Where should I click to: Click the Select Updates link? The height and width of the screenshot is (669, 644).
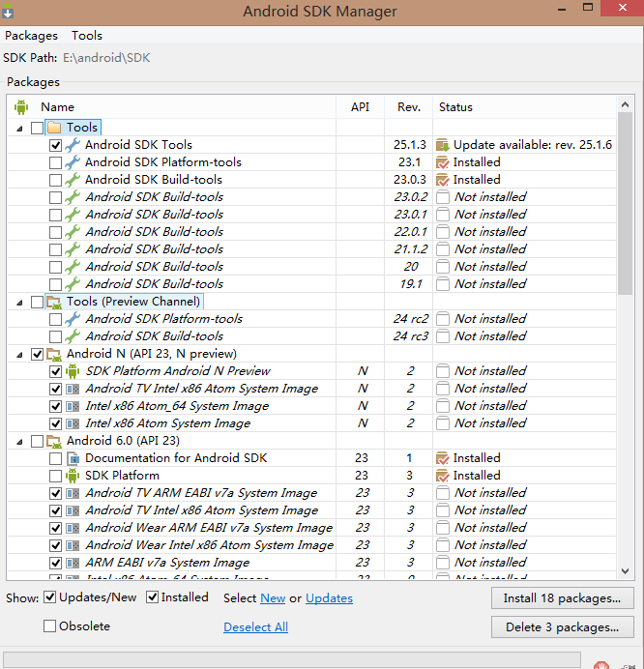[329, 598]
